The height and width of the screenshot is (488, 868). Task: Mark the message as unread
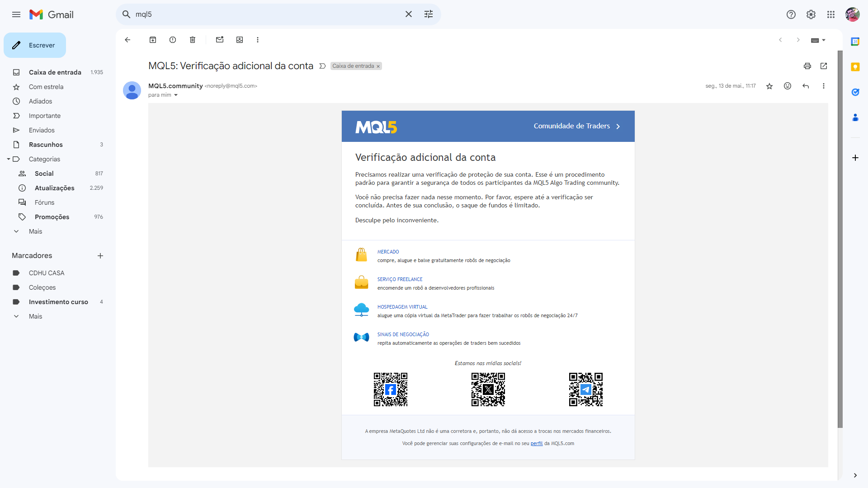point(220,40)
